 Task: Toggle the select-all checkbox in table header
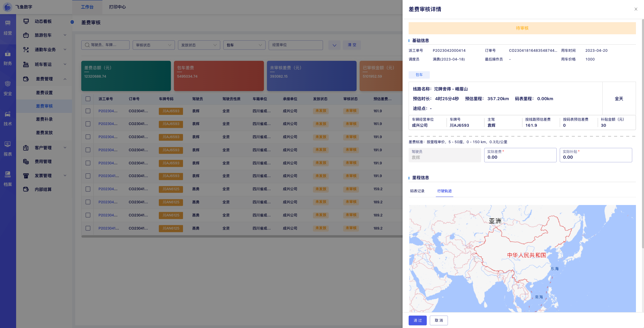(x=88, y=99)
